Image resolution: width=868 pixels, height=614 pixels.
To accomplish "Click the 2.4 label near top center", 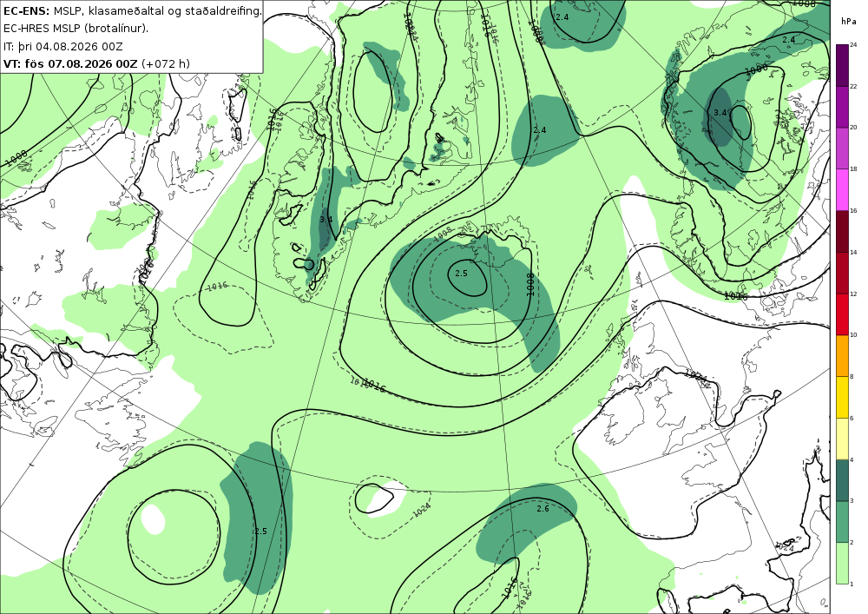I will pyautogui.click(x=562, y=17).
